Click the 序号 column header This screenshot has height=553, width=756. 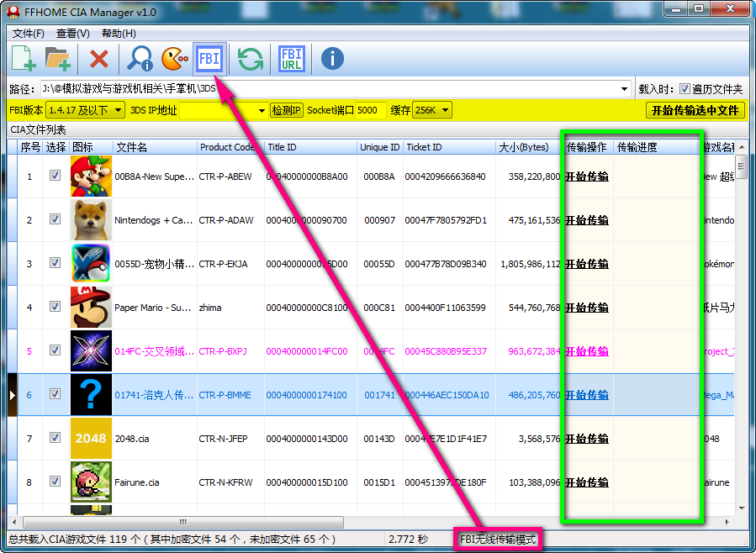pyautogui.click(x=30, y=147)
